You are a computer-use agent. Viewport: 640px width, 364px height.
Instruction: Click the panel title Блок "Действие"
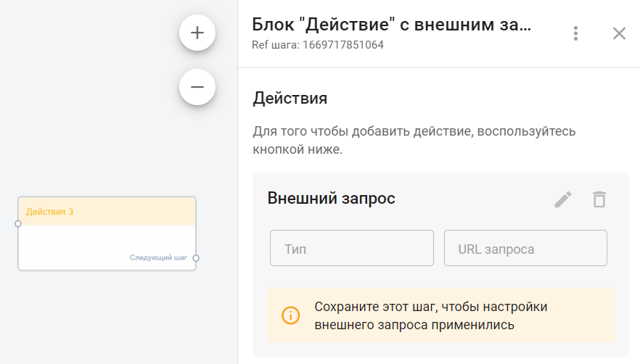point(391,25)
